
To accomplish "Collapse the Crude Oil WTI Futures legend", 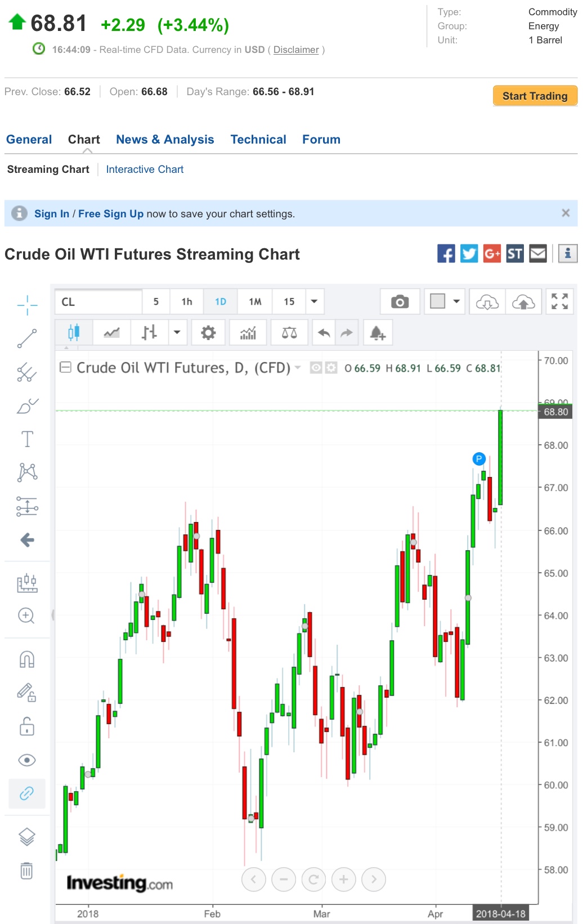I will point(66,368).
